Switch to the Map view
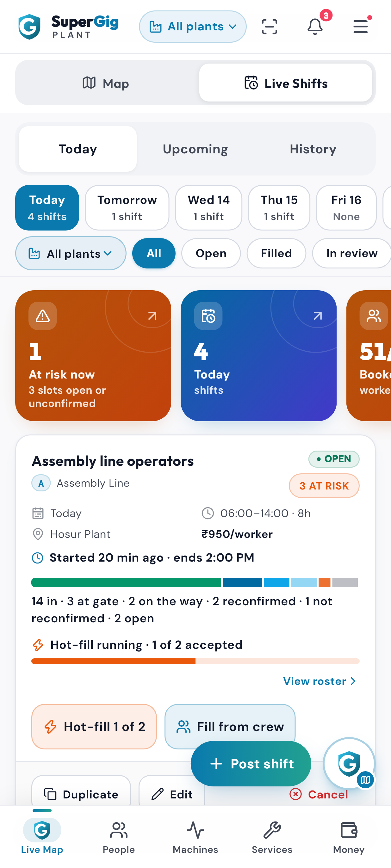 click(106, 83)
